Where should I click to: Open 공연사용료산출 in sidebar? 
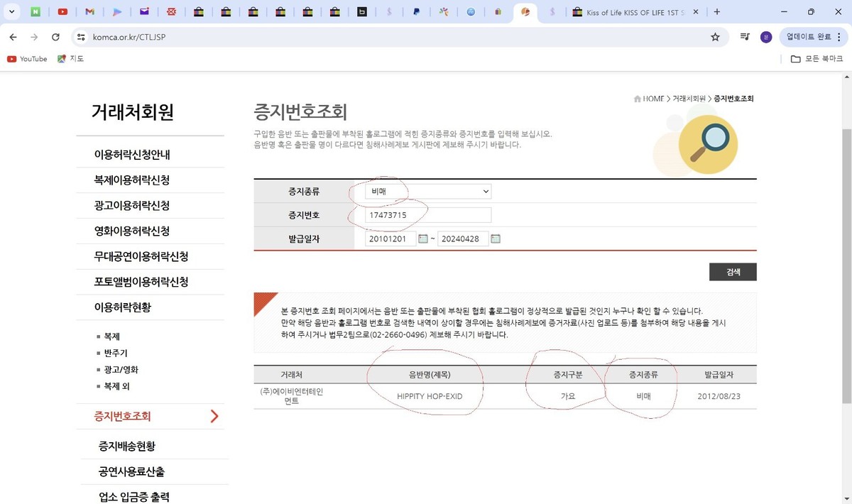pos(132,472)
